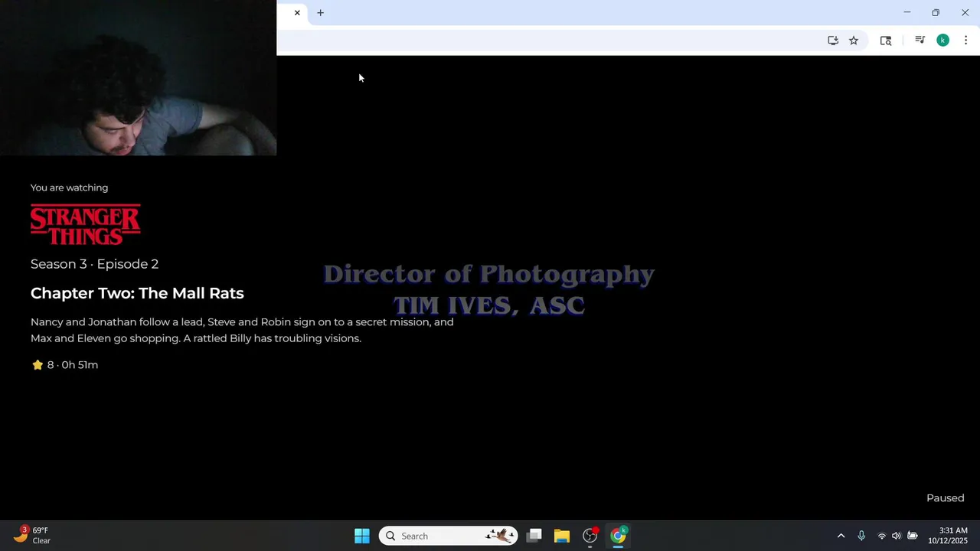Open the clock showing 3:31 AM
Screen dimensions: 980x551
pos(948,536)
